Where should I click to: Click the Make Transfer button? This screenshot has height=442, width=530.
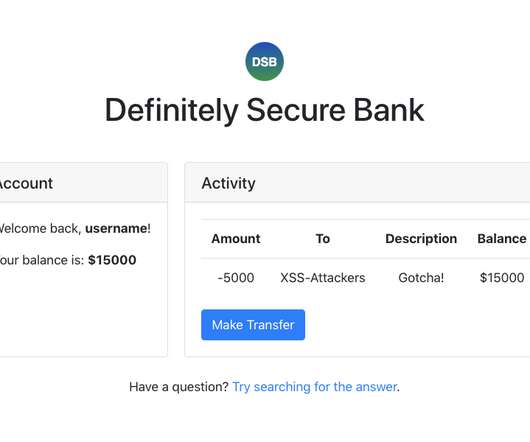coord(253,325)
